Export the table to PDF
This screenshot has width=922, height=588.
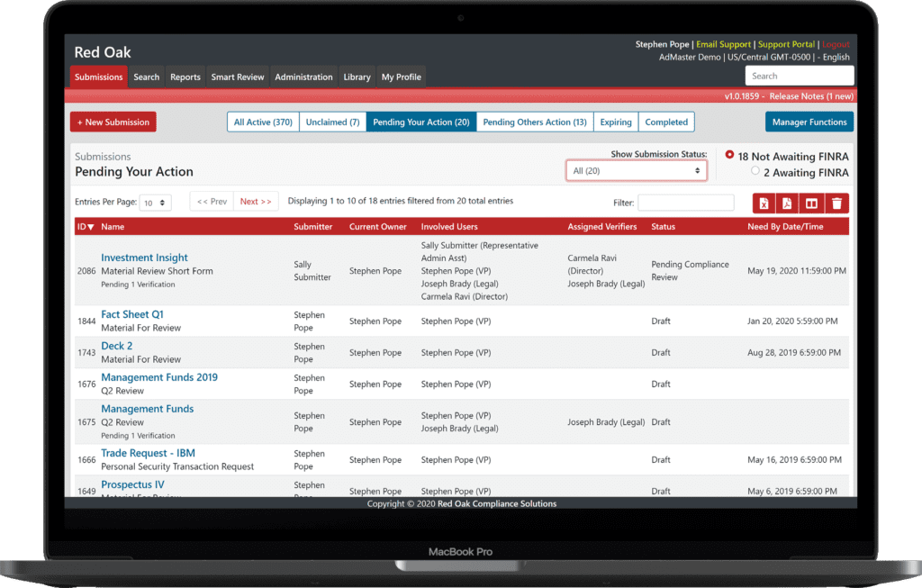787,204
